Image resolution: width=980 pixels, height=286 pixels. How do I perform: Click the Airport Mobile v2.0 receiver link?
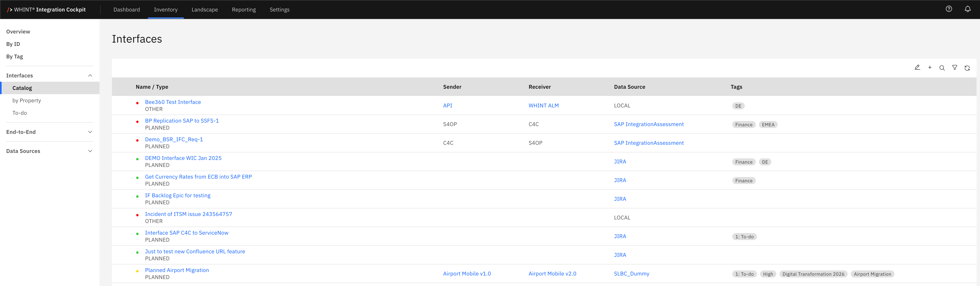click(x=552, y=273)
